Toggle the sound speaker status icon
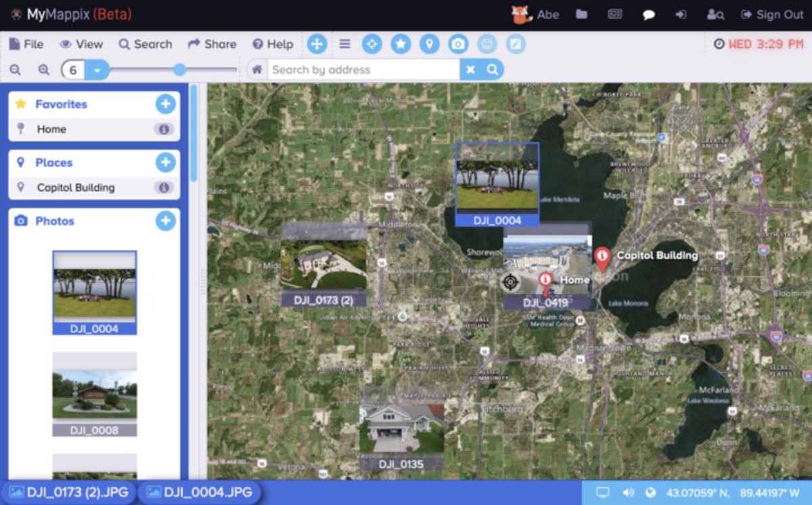Viewport: 812px width, 505px height. [x=628, y=493]
